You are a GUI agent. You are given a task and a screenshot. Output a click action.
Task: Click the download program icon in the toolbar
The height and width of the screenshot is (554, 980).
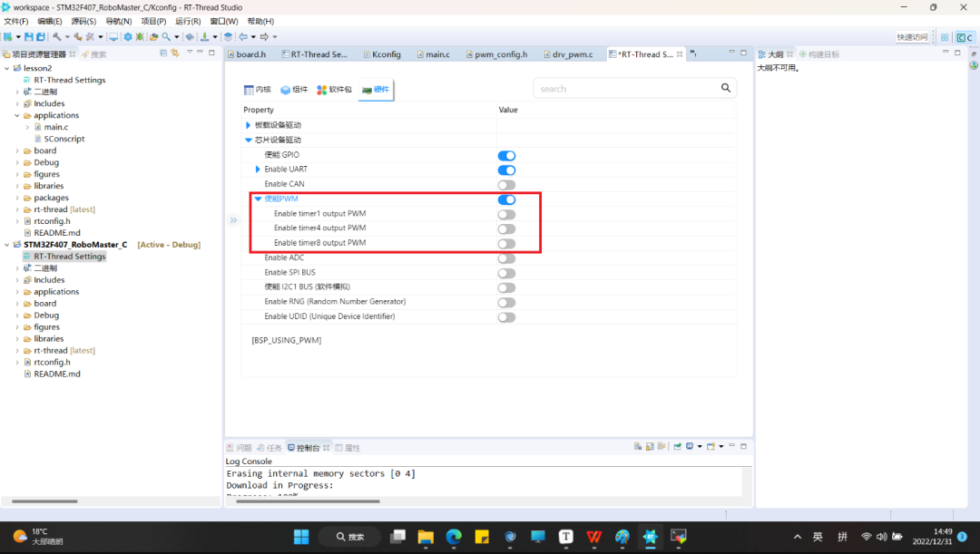pyautogui.click(x=204, y=37)
